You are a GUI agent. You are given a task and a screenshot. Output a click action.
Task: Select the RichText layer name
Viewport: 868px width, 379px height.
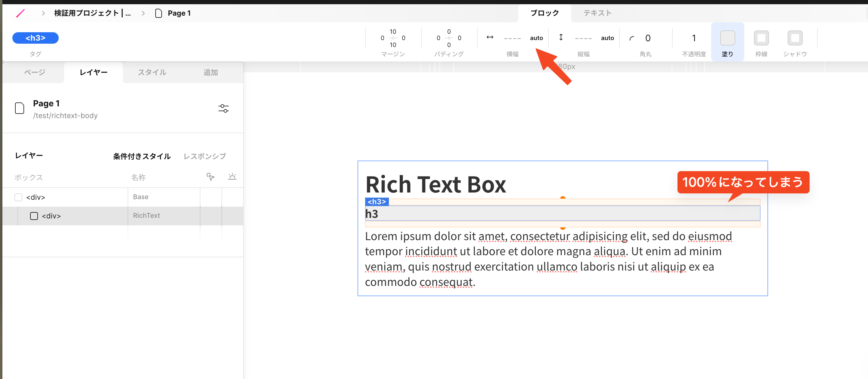click(x=146, y=215)
